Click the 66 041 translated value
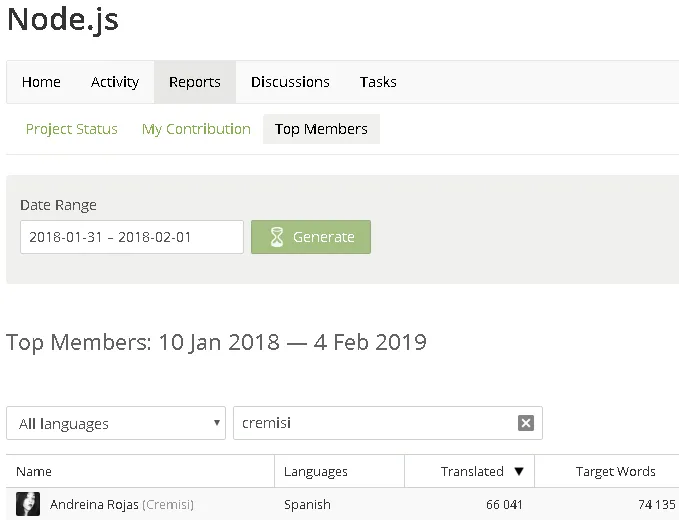 [504, 504]
